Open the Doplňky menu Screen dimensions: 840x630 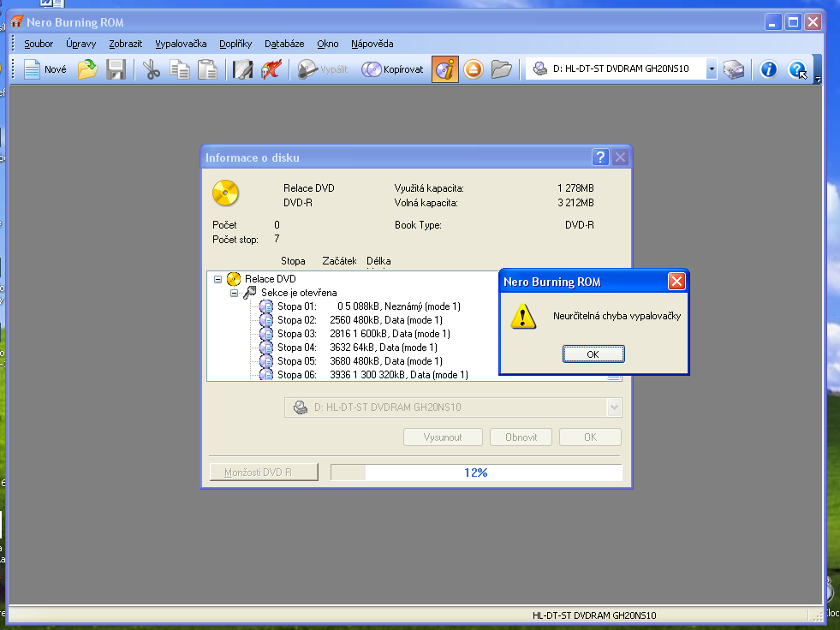coord(235,44)
